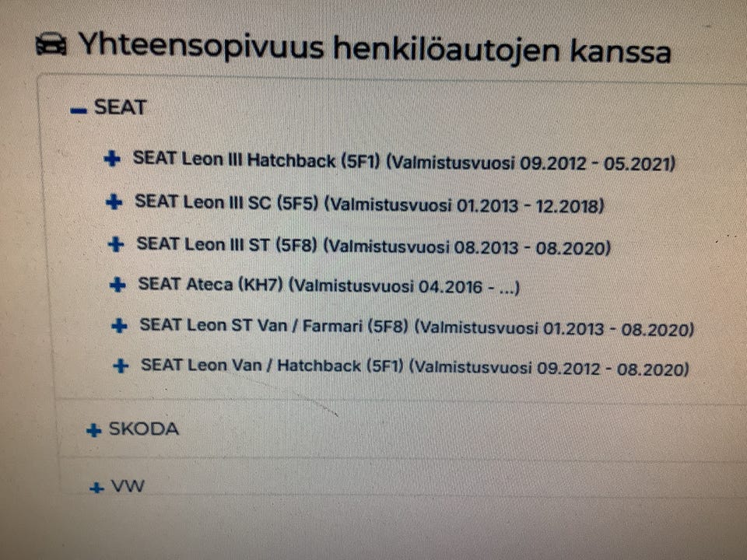The height and width of the screenshot is (560, 747).
Task: Choose SEAT Leon III ST (5F8) entry
Action: tap(373, 246)
